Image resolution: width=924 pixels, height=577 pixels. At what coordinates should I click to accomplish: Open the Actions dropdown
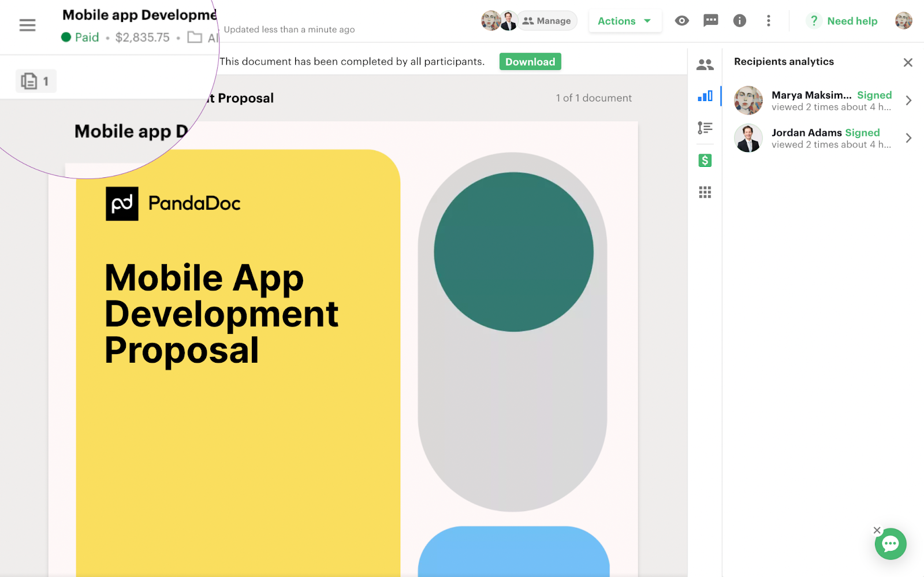(x=625, y=21)
